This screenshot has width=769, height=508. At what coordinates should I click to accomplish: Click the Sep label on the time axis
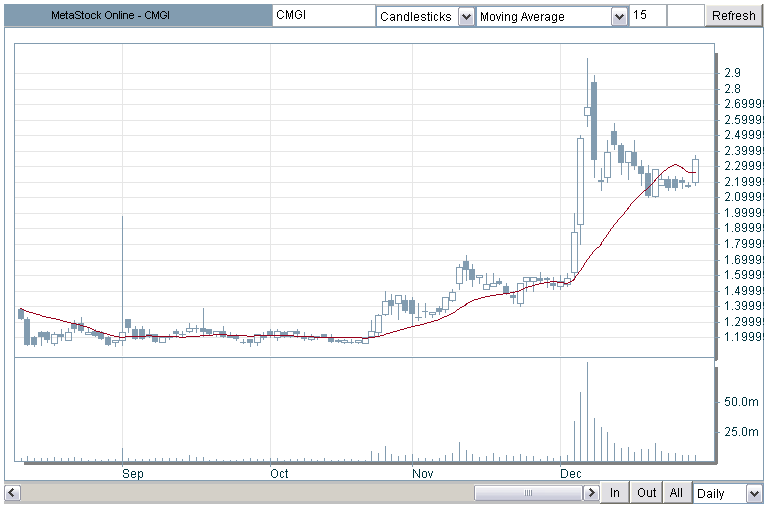point(132,474)
